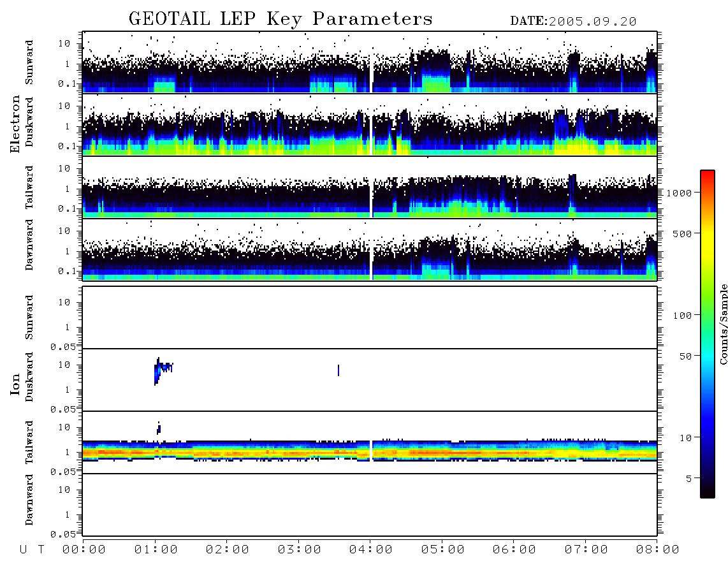Select the vertical "Ion" group label
The width and height of the screenshot is (728, 561).
pyautogui.click(x=15, y=384)
